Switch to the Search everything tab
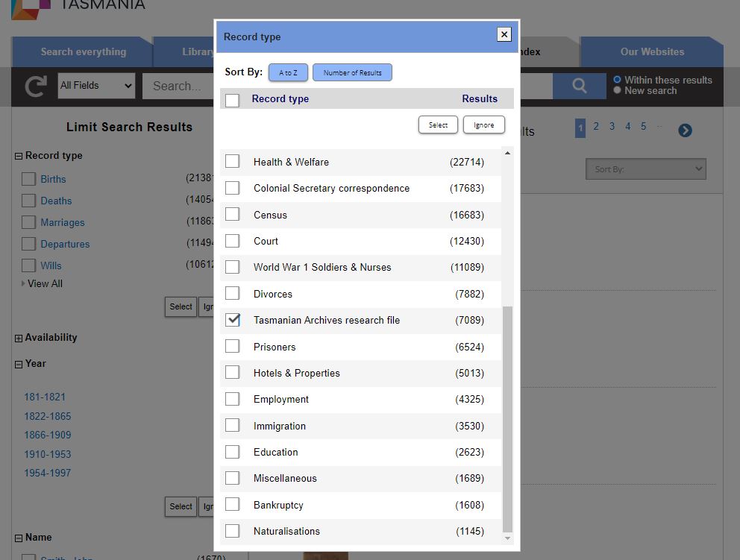This screenshot has width=740, height=560. (83, 52)
